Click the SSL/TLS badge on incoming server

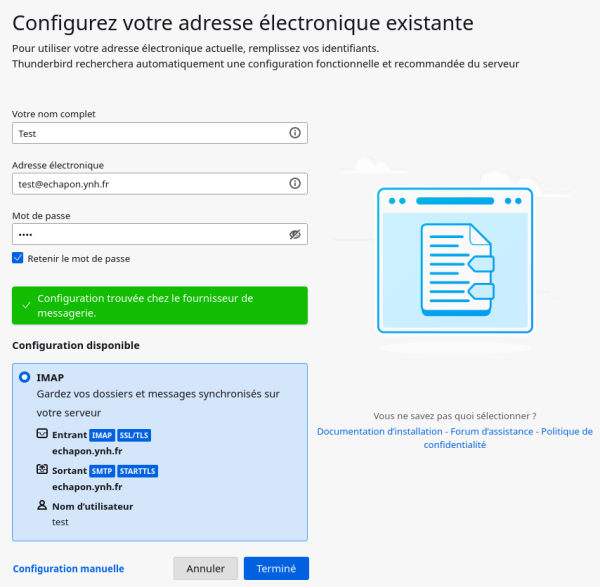[134, 436]
